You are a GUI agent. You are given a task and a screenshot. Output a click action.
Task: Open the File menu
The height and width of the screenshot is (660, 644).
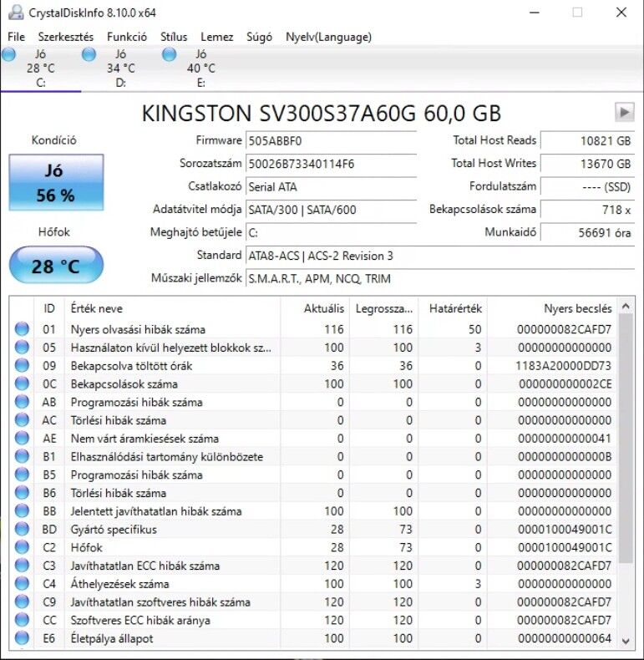pyautogui.click(x=17, y=37)
